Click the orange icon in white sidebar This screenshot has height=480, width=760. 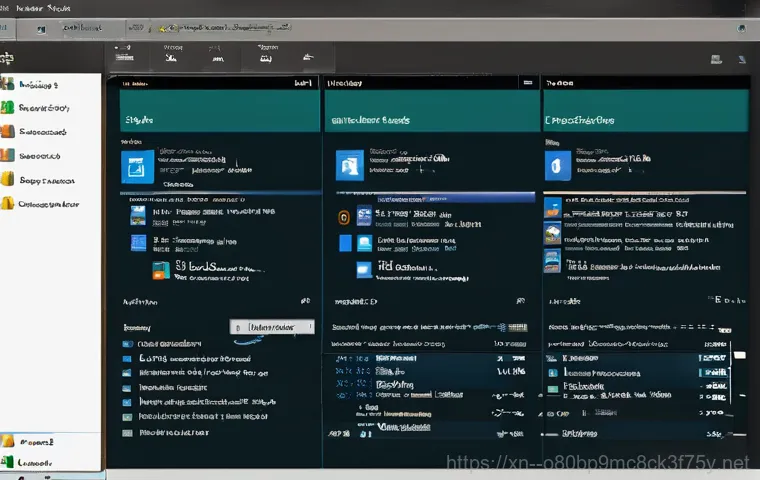click(8, 132)
